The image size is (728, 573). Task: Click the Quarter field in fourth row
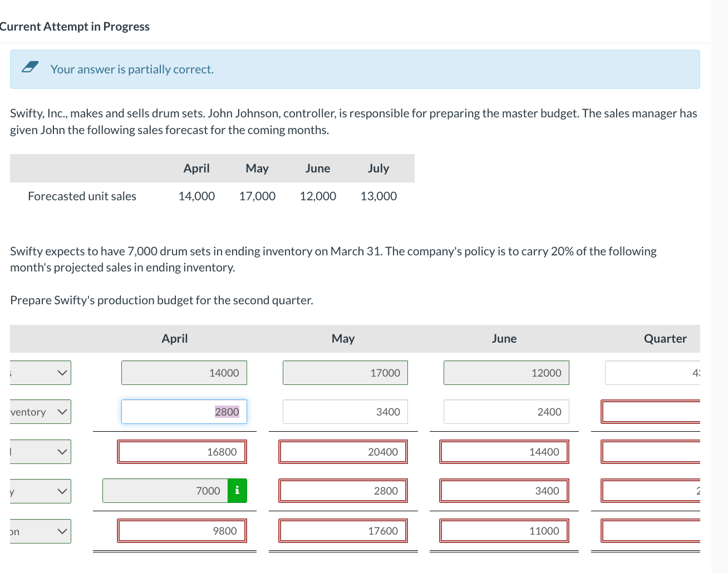point(650,491)
